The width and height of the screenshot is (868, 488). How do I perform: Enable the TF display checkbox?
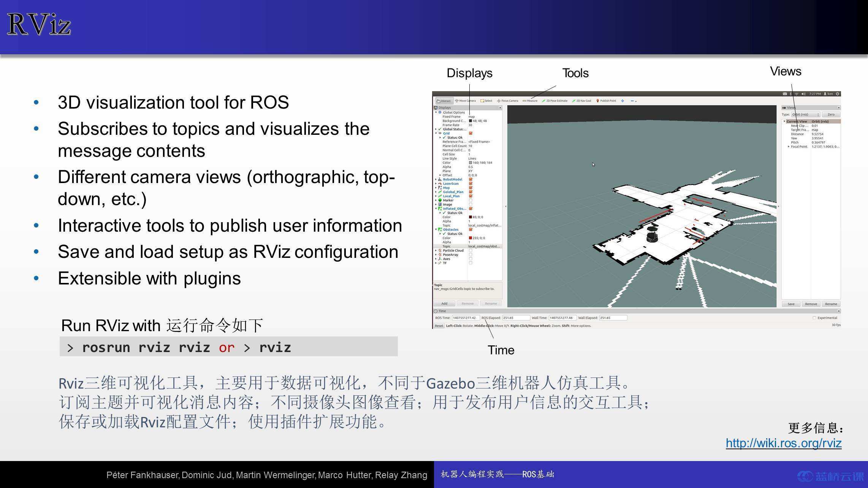tap(470, 263)
